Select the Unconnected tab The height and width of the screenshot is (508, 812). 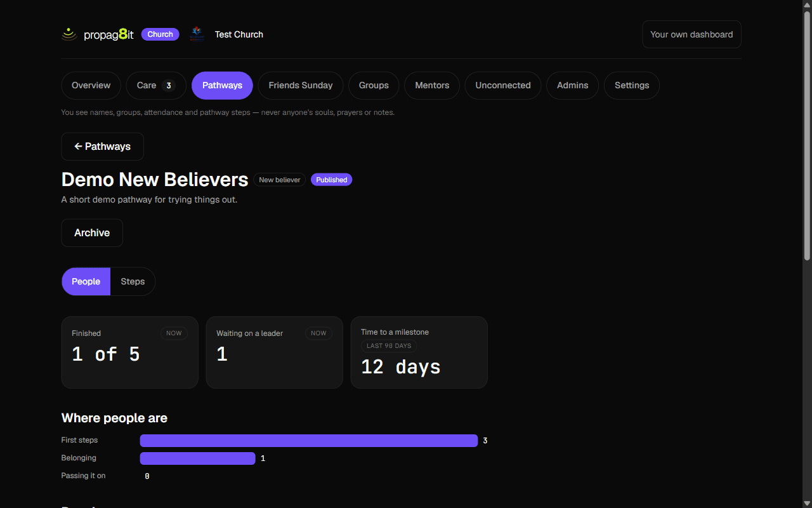click(503, 86)
